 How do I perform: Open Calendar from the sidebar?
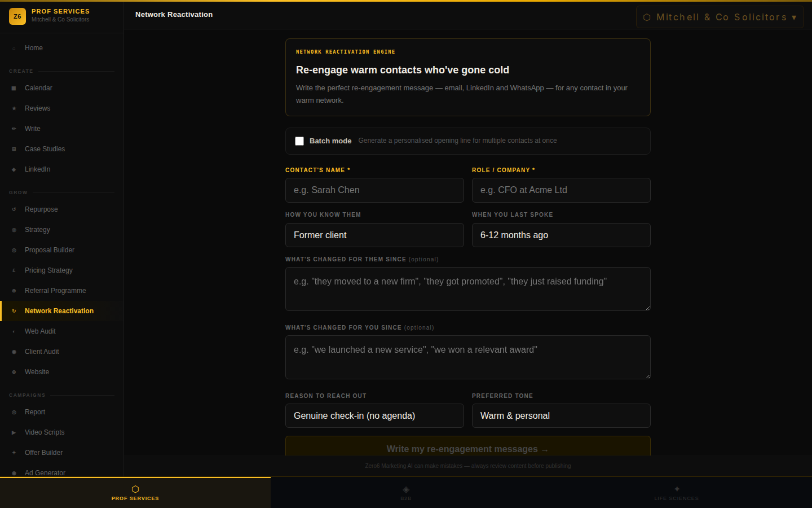62,88
